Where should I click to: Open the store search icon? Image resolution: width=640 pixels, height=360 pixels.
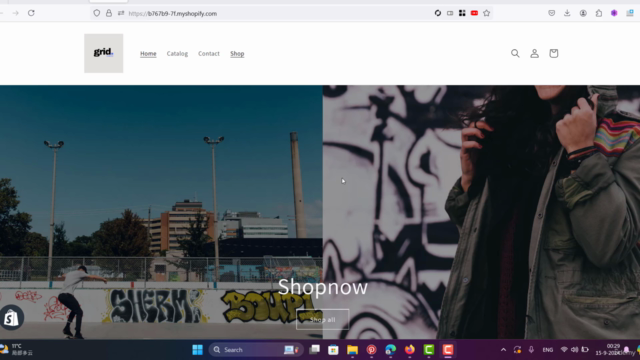pyautogui.click(x=515, y=53)
